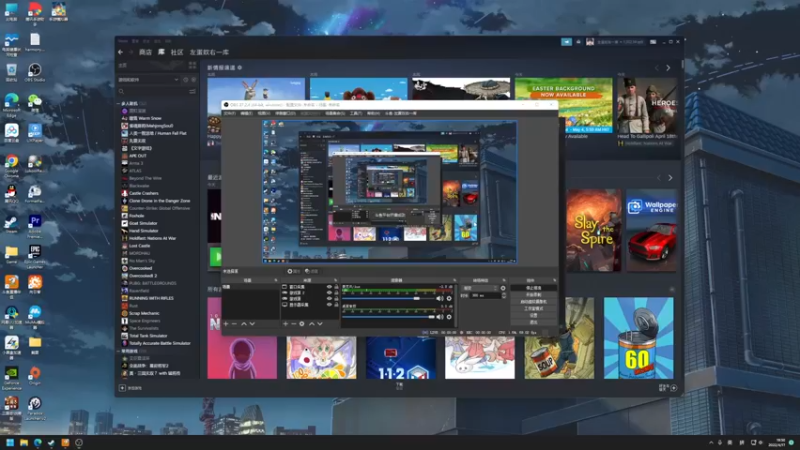Click Stop Streaming in OBS controls
Viewport: 800px width, 450px height.
(x=534, y=288)
